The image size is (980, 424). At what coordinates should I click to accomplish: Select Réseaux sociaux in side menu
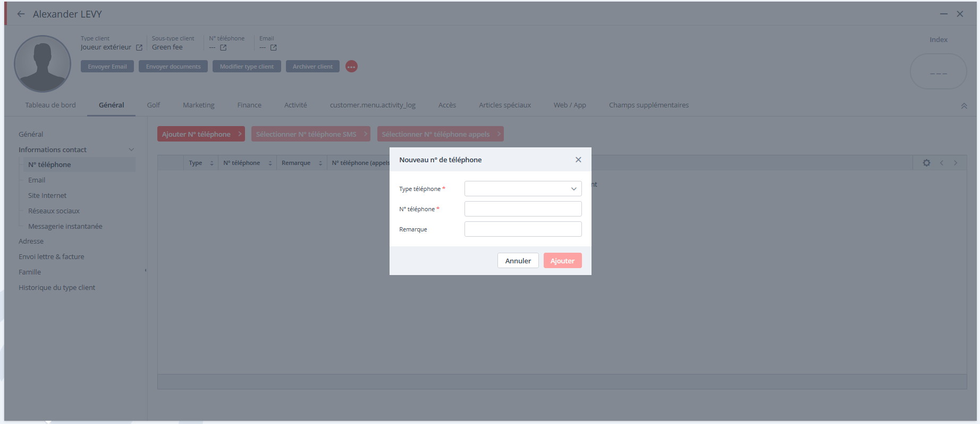click(54, 211)
